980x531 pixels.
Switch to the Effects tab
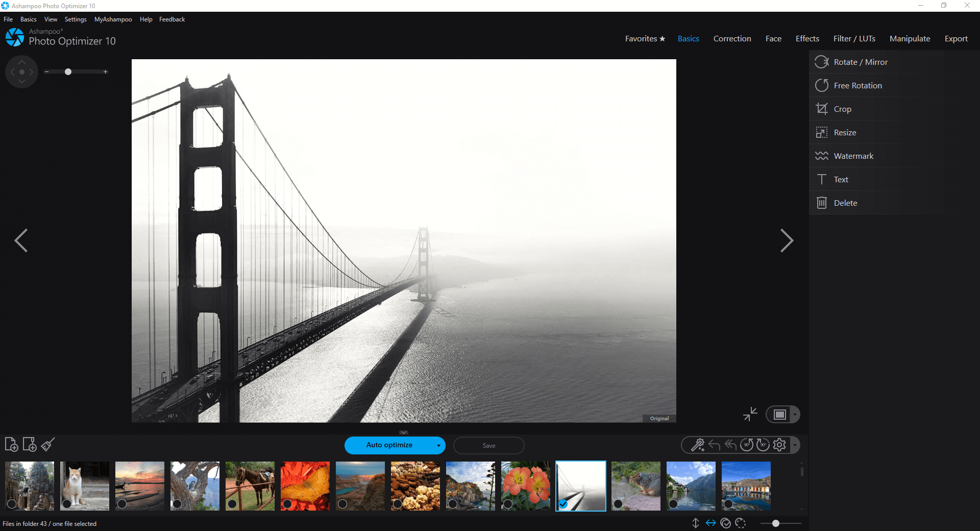(x=807, y=38)
